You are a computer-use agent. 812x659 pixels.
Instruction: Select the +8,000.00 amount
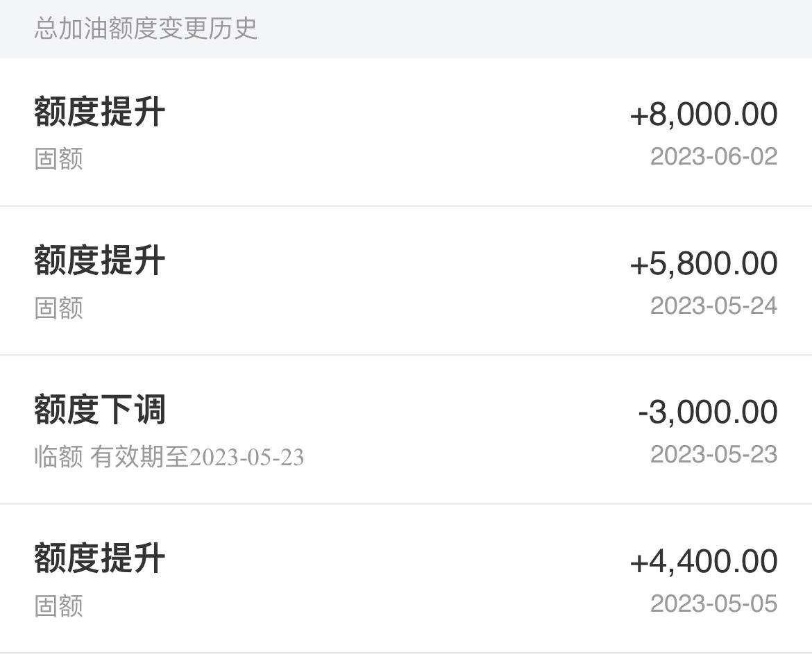click(703, 114)
